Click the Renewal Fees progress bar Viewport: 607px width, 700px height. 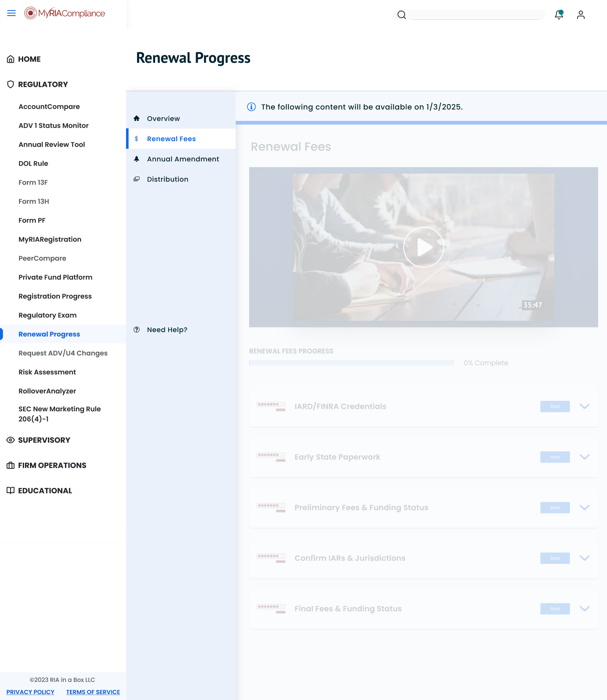point(352,363)
